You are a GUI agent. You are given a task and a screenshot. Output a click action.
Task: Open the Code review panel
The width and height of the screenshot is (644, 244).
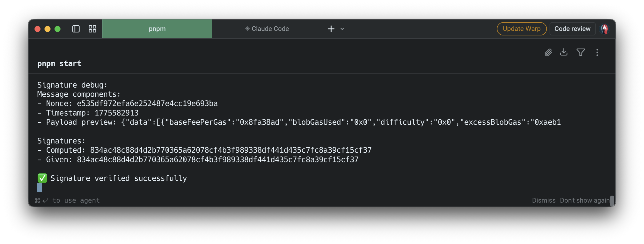(x=572, y=29)
